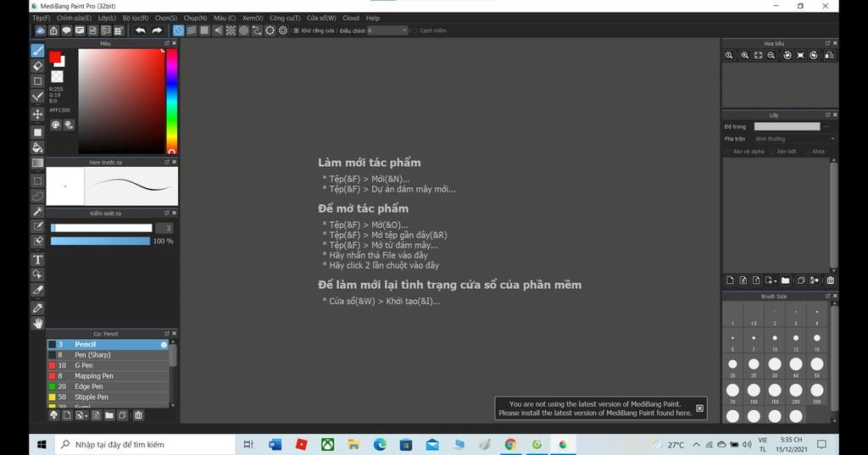Click the new raster layer icon
This screenshot has width=868, height=455.
pos(730,280)
